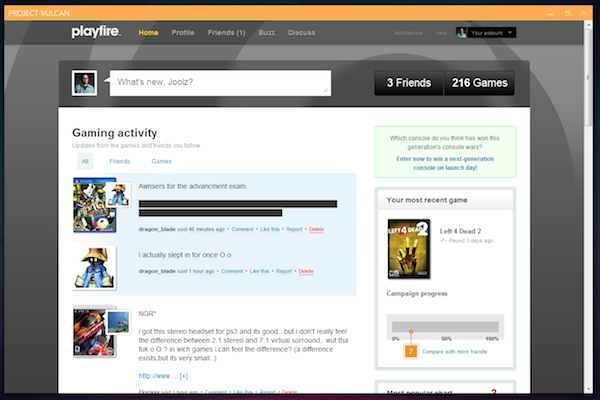Select the All activity tab

pyautogui.click(x=85, y=161)
